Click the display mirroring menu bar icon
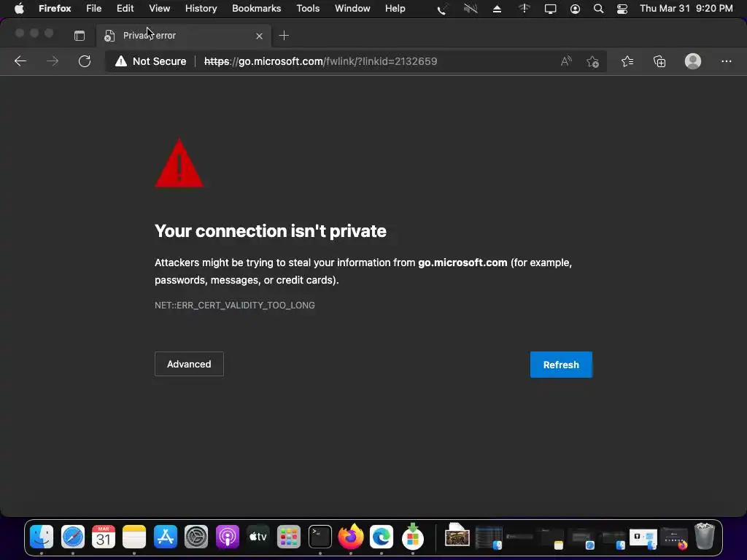747x560 pixels. (x=550, y=9)
